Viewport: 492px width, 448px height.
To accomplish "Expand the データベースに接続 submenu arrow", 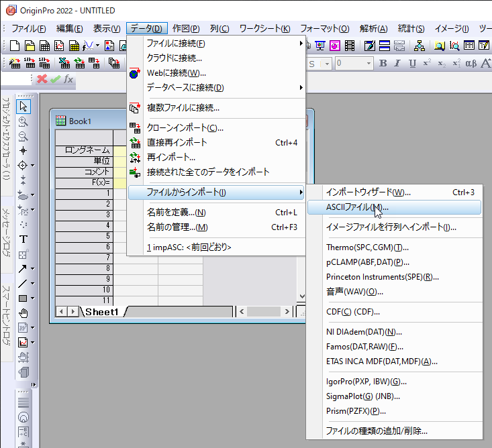I will click(301, 87).
